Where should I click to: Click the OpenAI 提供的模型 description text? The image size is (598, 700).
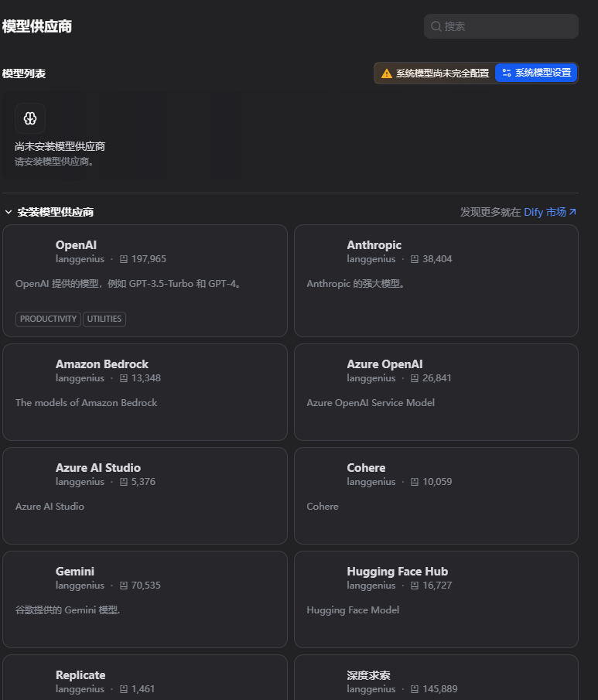pos(129,284)
